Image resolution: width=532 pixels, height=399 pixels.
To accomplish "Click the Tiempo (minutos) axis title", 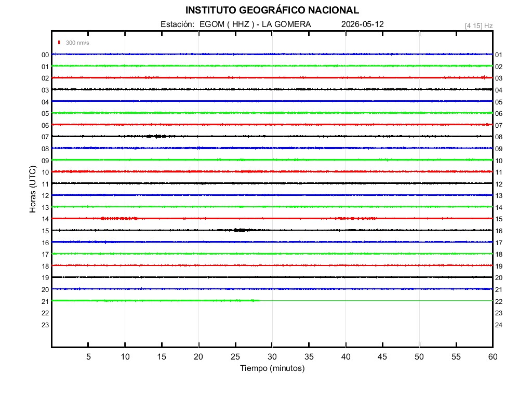I will (272, 368).
